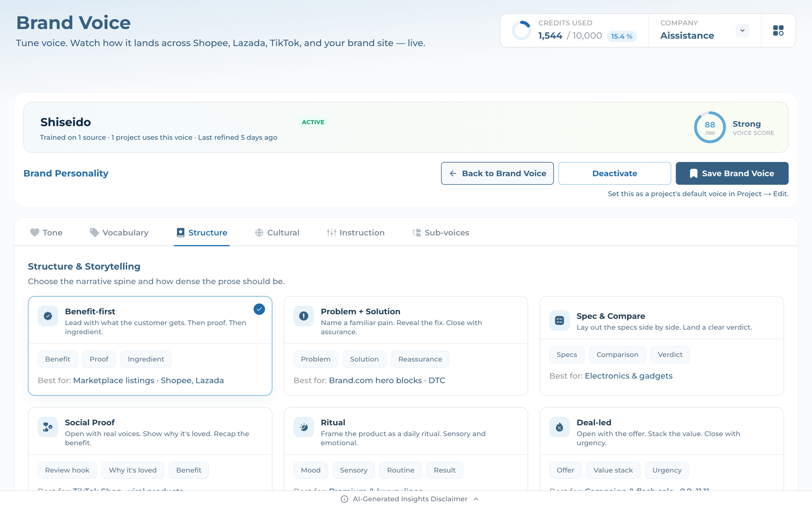Click the Sub-voices tab icon
This screenshot has width=812, height=507.
[417, 232]
